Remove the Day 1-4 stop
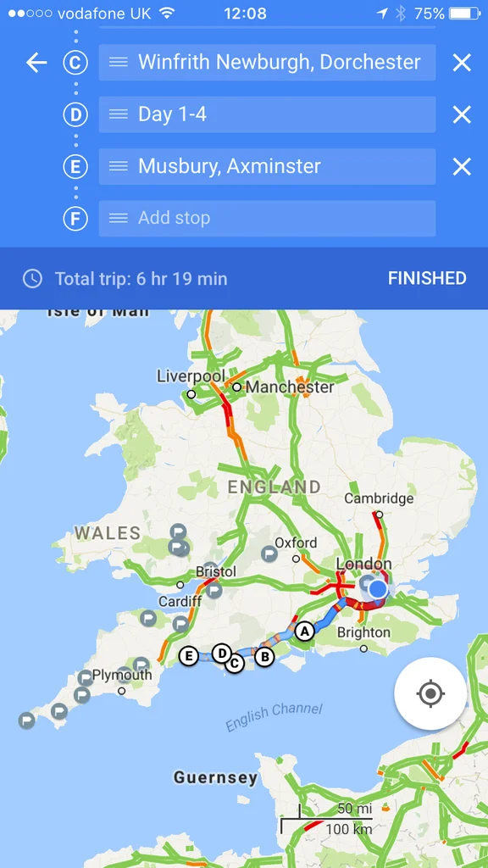488x868 pixels. click(x=462, y=114)
